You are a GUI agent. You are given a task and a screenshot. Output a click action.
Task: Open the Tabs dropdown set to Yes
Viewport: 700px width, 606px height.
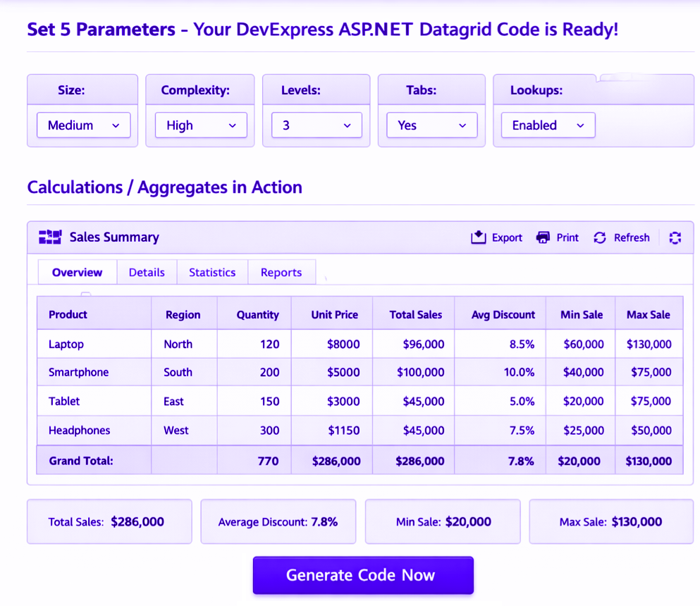coord(432,125)
